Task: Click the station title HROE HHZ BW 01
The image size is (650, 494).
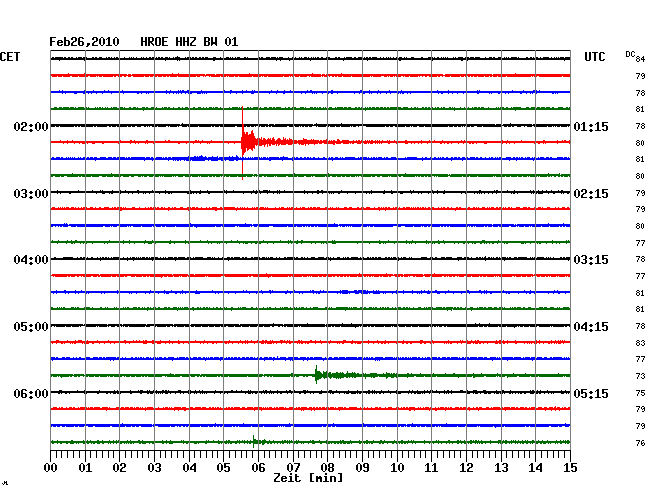Action: tap(189, 42)
